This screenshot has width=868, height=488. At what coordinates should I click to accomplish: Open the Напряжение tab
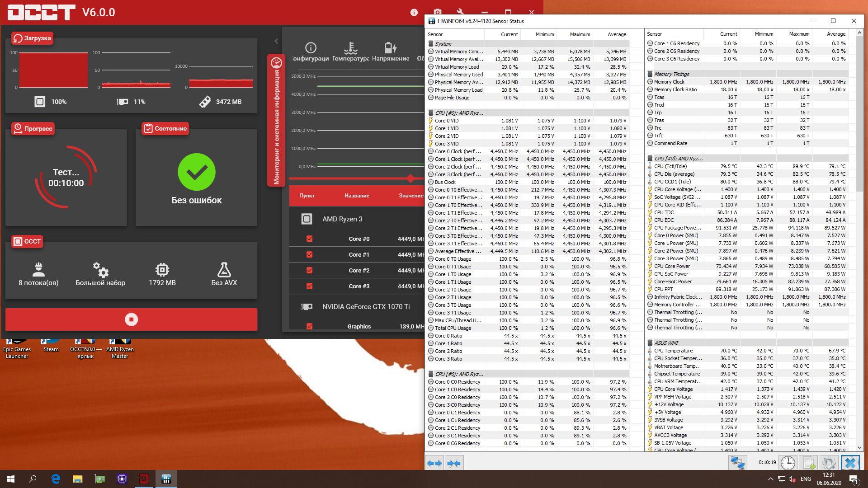coord(390,52)
